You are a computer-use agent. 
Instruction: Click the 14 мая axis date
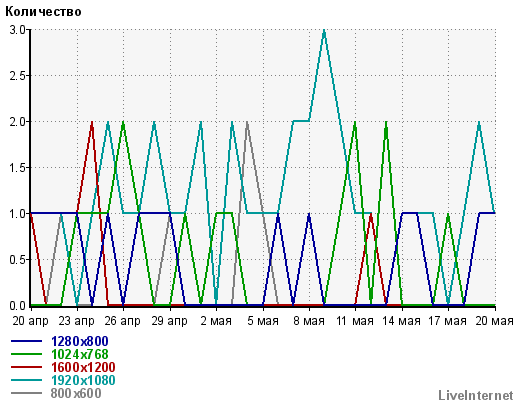tap(401, 321)
